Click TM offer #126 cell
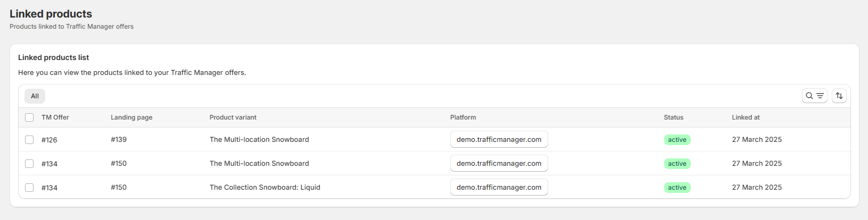 coord(49,140)
